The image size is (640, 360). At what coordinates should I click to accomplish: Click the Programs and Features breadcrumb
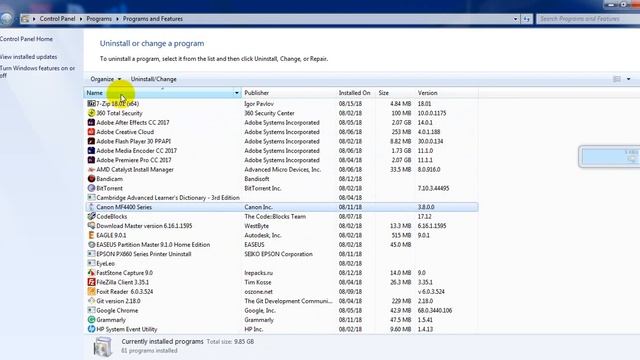pos(153,19)
